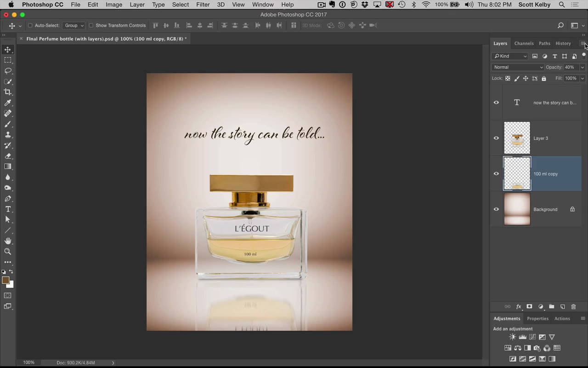Enable Show Transform Controls

coord(90,25)
